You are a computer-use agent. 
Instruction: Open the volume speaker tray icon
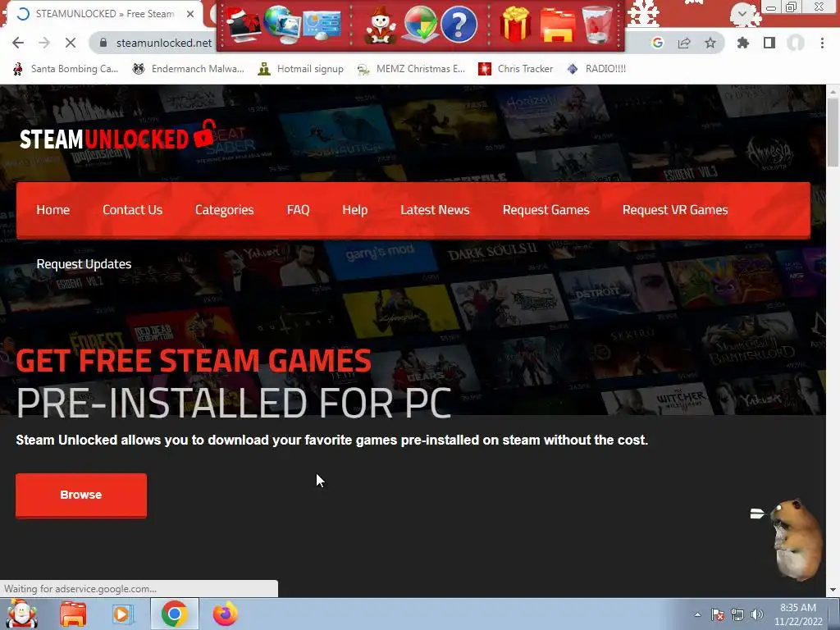coord(756,614)
